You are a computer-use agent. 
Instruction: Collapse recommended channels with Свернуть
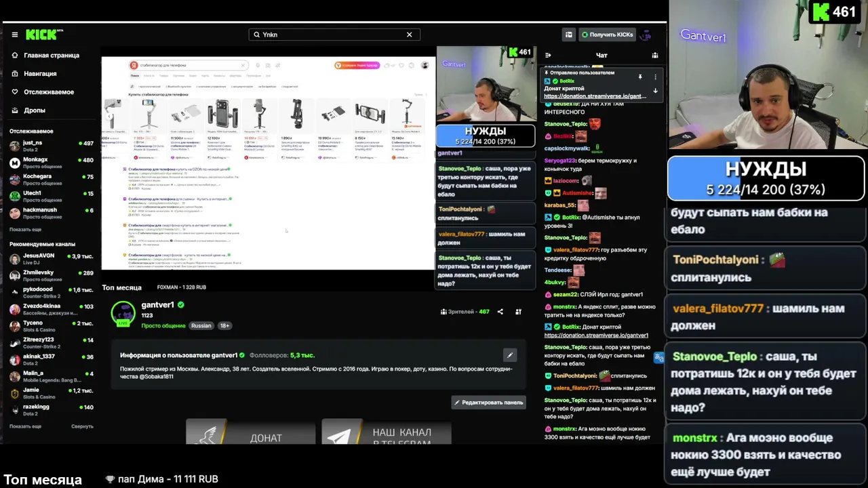(82, 426)
